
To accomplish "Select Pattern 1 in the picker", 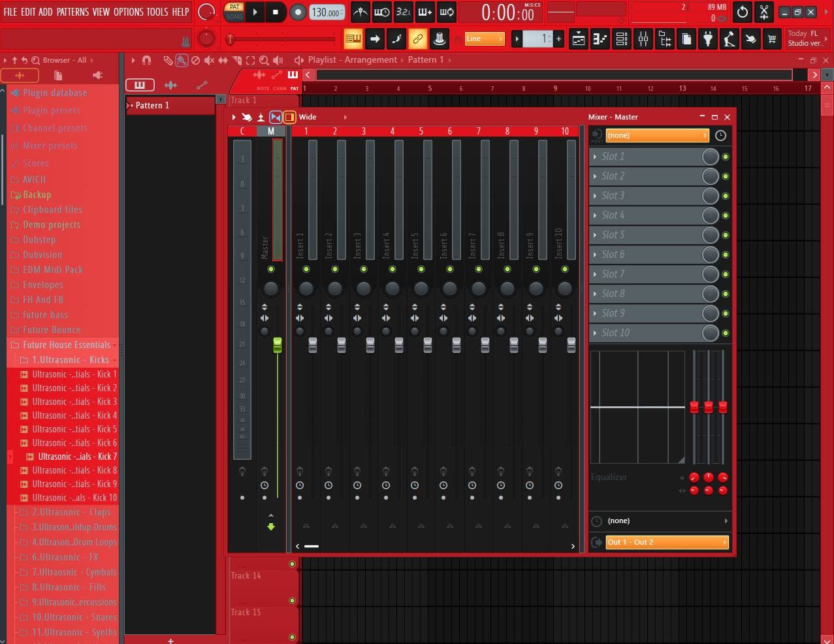I will 170,105.
